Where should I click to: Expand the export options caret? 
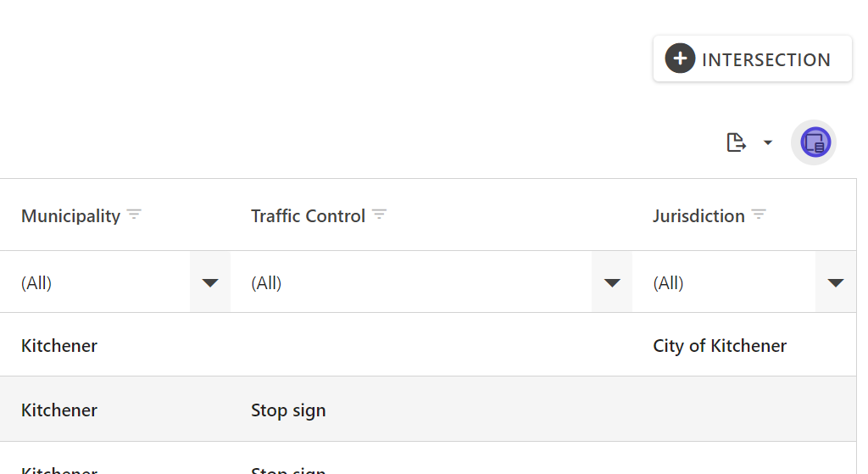768,142
